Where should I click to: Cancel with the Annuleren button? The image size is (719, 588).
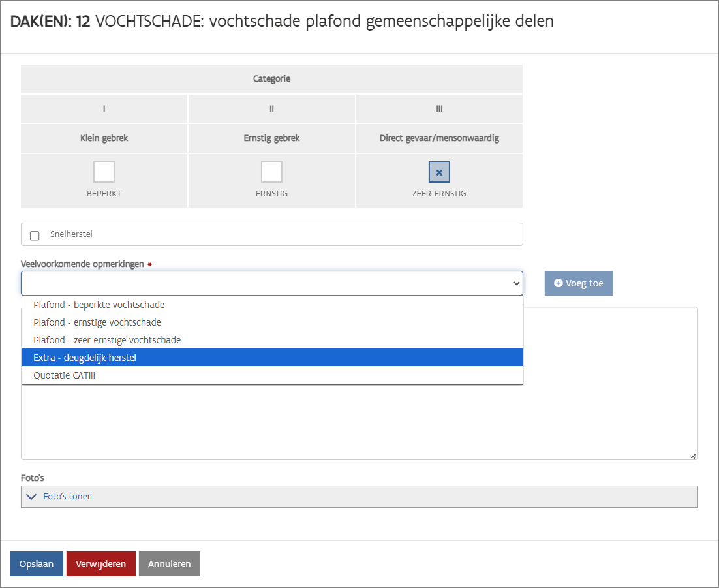(x=169, y=564)
